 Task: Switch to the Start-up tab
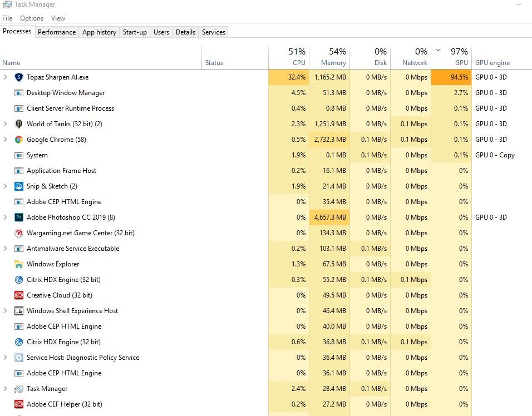tap(135, 32)
